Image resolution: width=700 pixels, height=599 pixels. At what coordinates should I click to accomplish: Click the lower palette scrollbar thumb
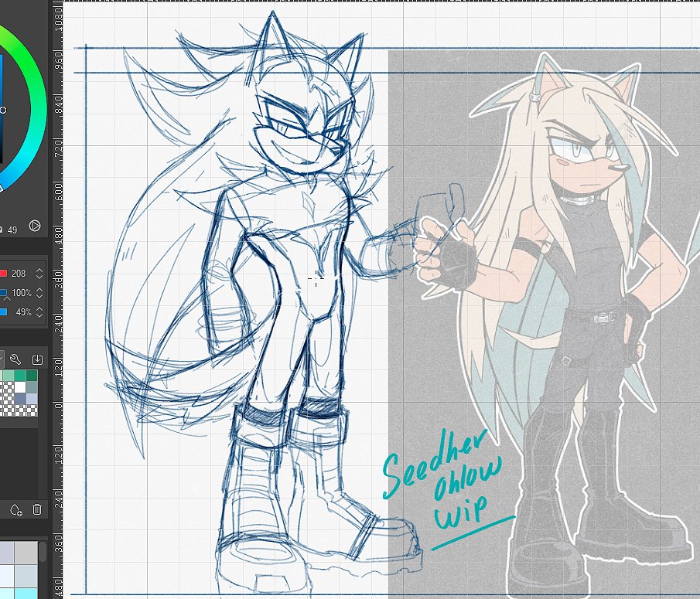click(x=43, y=552)
